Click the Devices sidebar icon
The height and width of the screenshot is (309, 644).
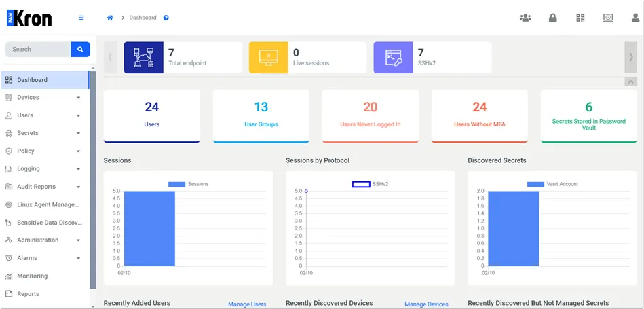(9, 98)
